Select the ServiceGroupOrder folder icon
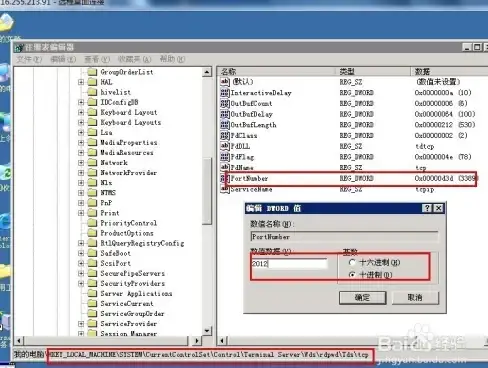Screen dimensions: 488x368 [x=92, y=314]
